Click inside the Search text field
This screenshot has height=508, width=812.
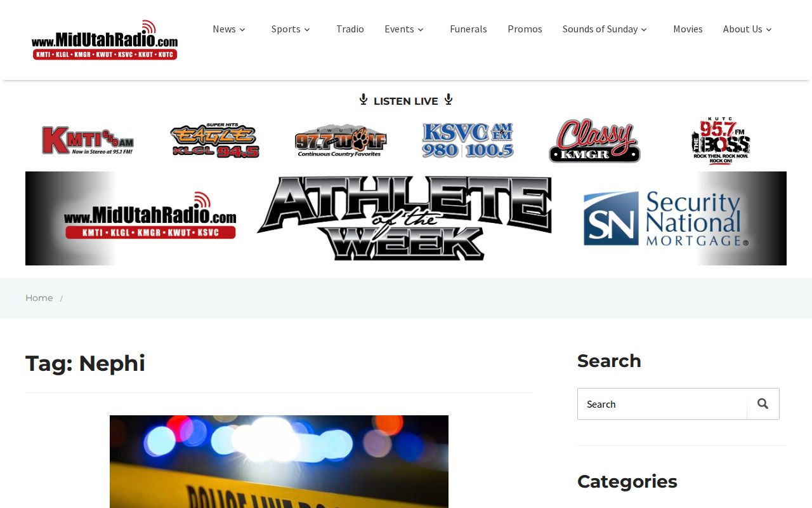662,404
